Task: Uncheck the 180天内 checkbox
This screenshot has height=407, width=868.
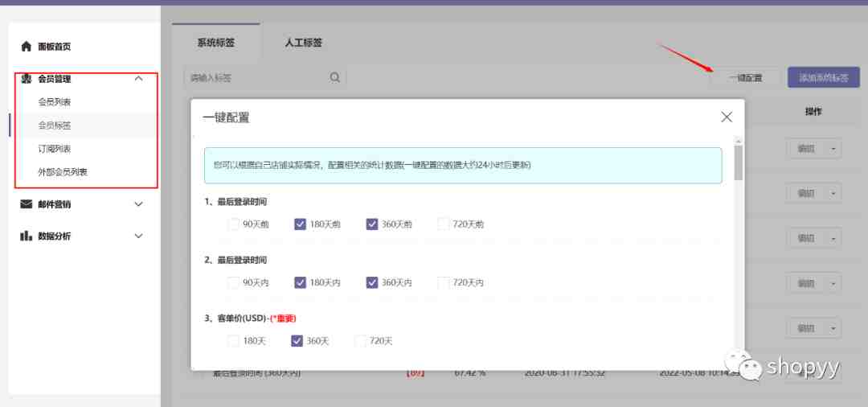Action: [x=300, y=282]
